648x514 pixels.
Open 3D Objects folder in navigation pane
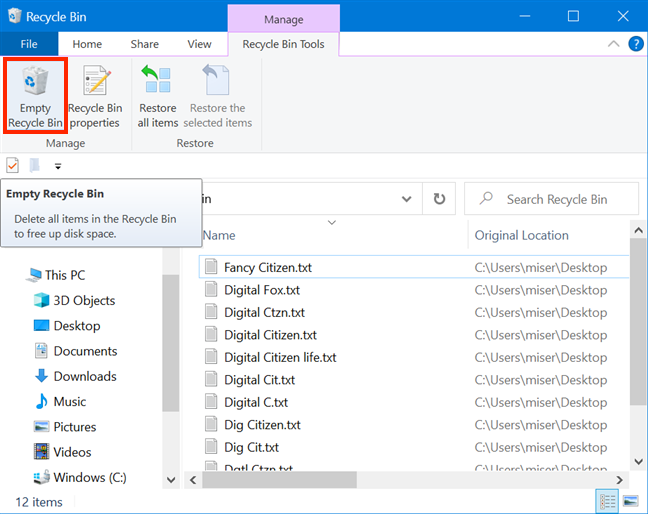74,300
